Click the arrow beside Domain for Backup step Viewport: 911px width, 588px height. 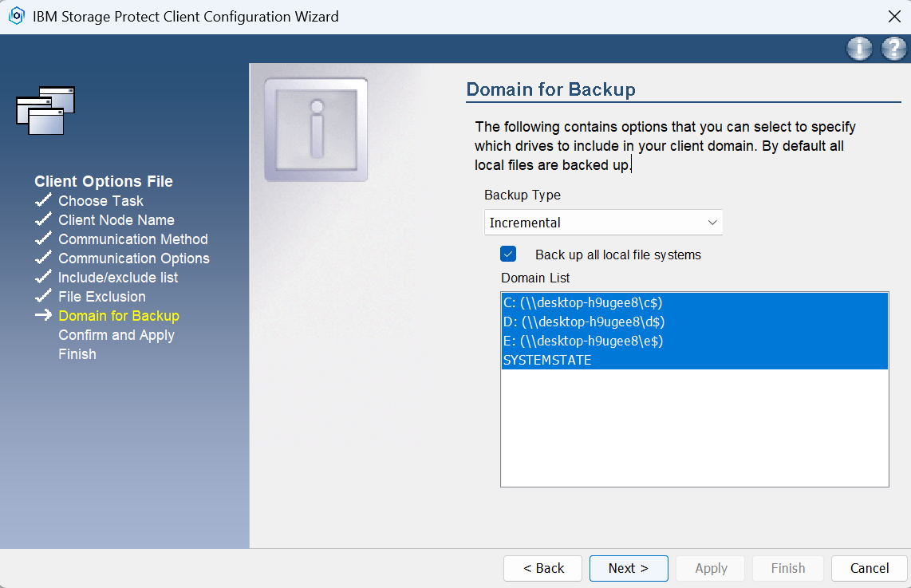point(43,316)
